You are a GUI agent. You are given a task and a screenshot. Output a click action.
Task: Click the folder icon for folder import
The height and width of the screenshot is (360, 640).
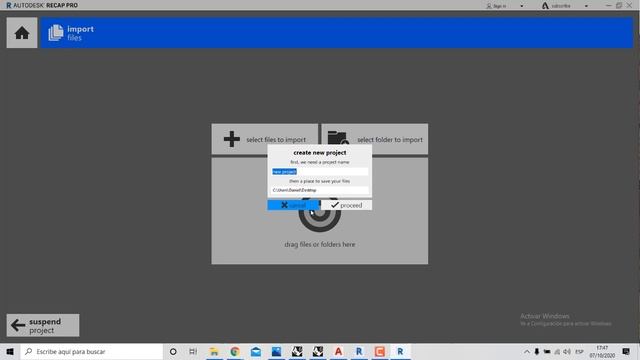[x=338, y=138]
